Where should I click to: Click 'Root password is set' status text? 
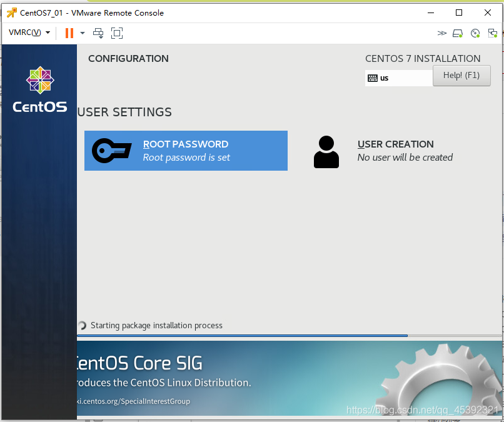coord(186,158)
